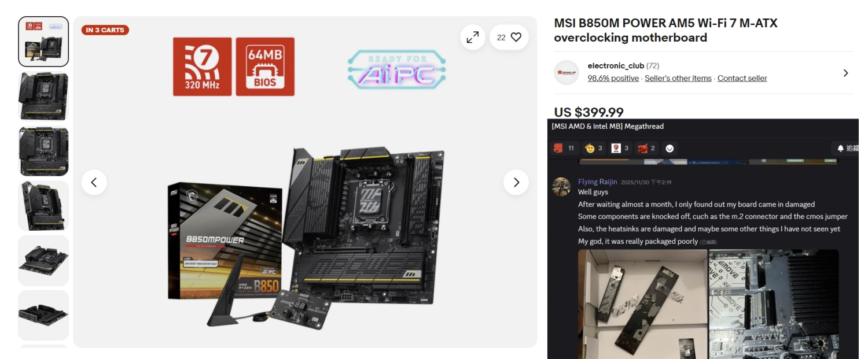Screen dimensions: 868x359
Task: Select second motherboard angled thumbnail
Action: click(x=43, y=96)
